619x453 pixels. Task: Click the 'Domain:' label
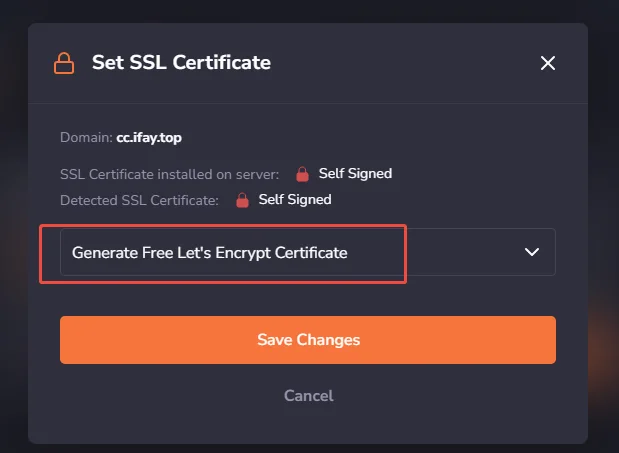point(86,138)
